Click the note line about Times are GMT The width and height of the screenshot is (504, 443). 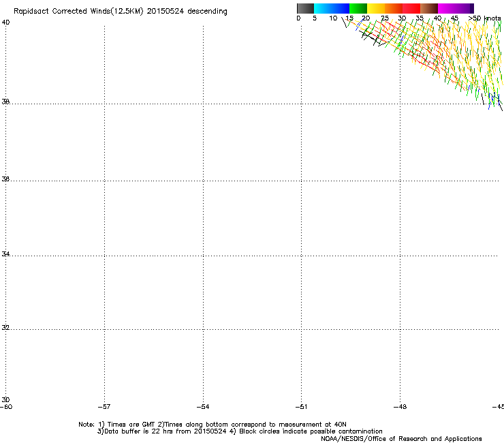pos(212,425)
